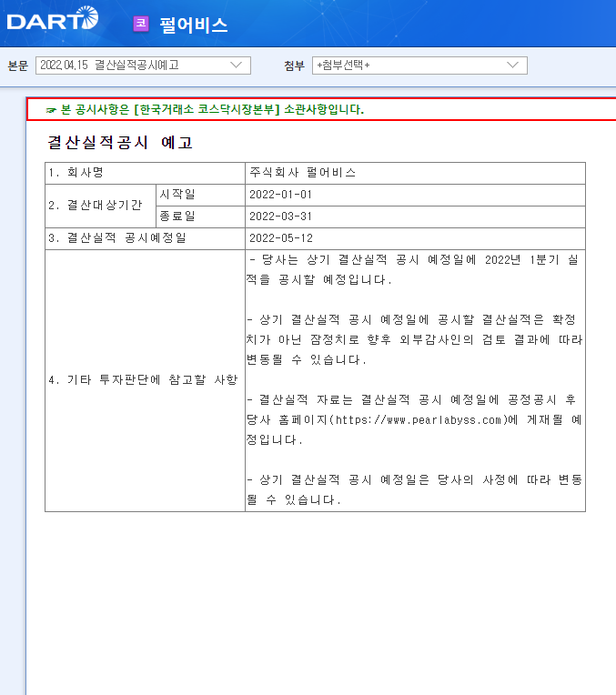
Task: Open the 첨부 attachment dropdown
Action: pos(419,65)
